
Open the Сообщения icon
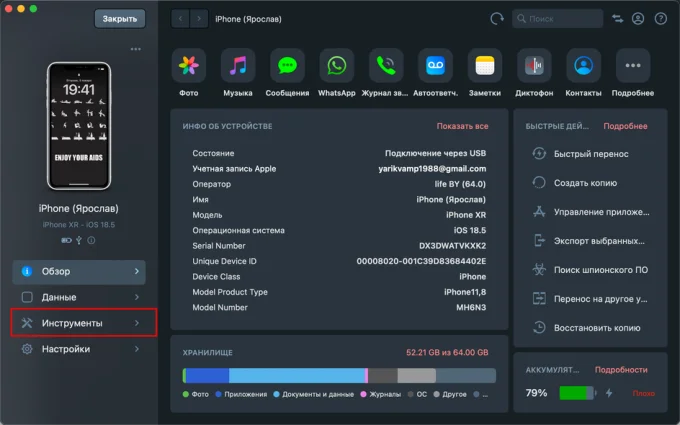(x=287, y=66)
